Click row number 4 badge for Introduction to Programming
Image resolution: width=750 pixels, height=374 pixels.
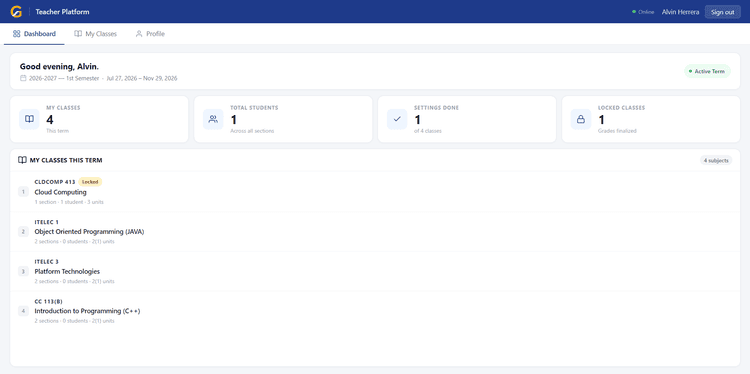coord(23,311)
